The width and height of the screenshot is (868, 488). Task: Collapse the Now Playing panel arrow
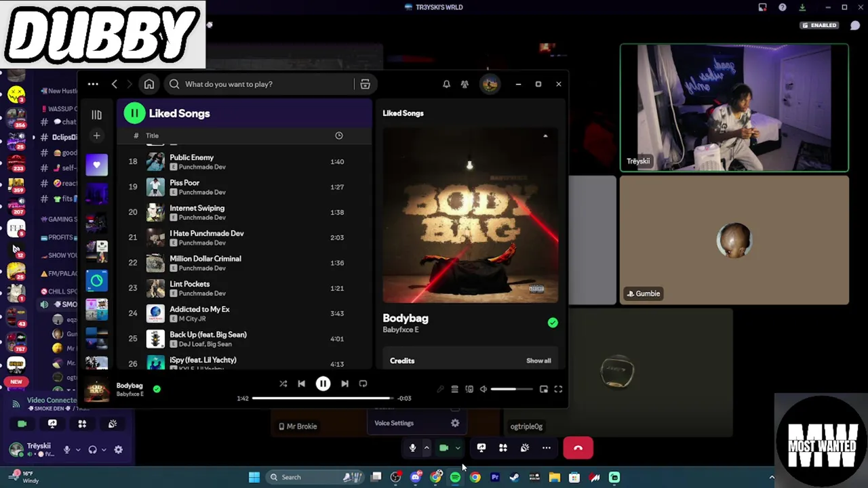[x=545, y=136]
